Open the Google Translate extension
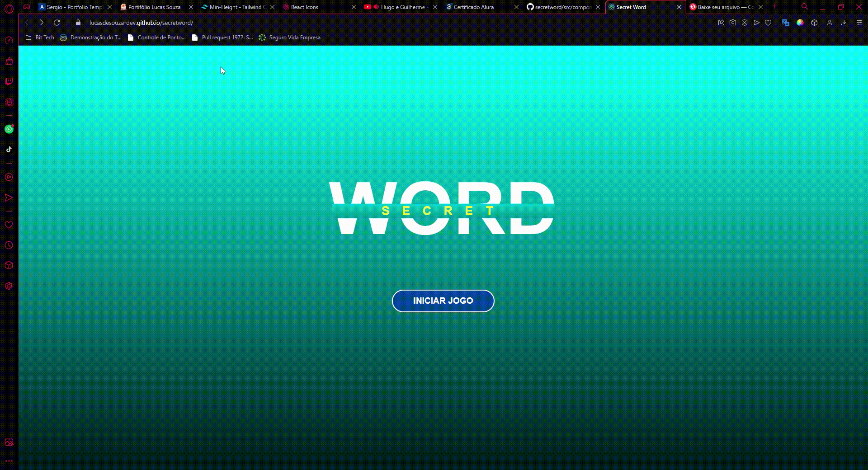 785,23
